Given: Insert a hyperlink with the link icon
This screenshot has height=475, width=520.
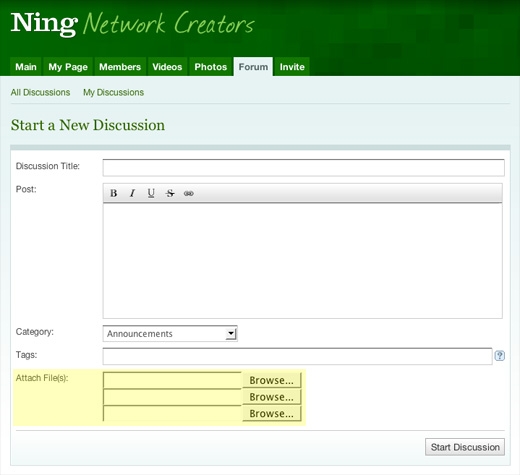Looking at the screenshot, I should [x=189, y=193].
